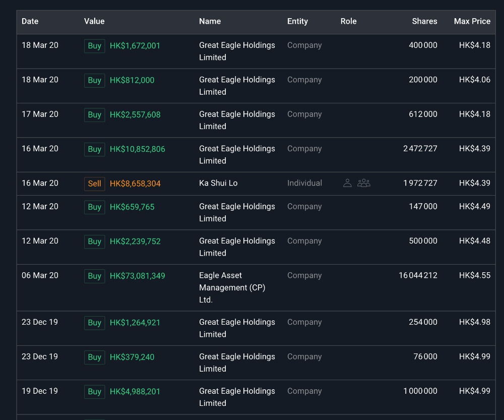Click the Buy badge beside HK$1,672,001
This screenshot has height=420, width=504.
click(94, 46)
